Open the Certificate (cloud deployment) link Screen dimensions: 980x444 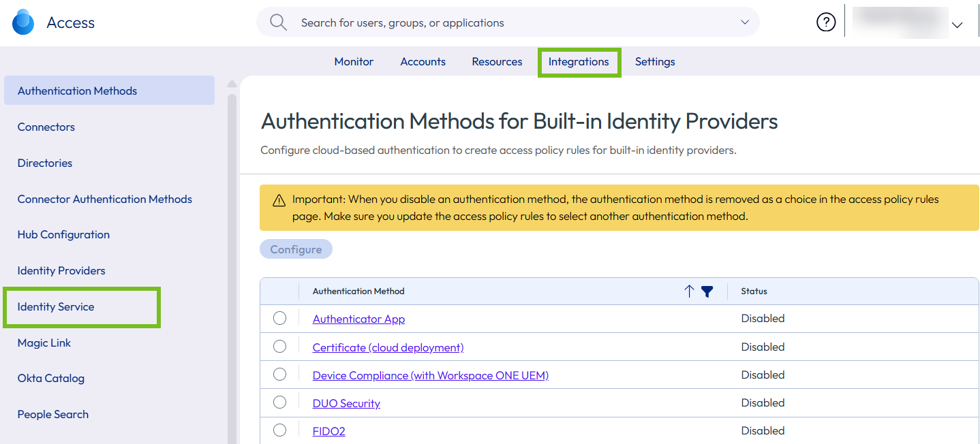tap(388, 347)
